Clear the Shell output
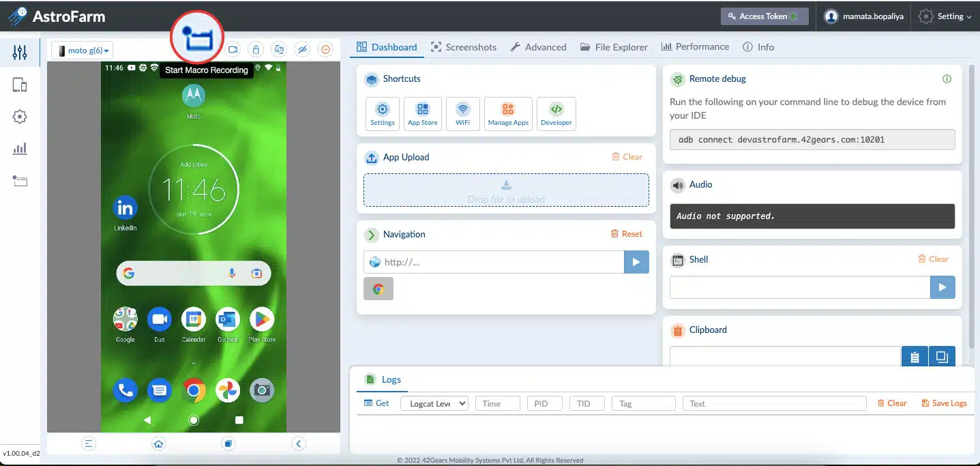The height and width of the screenshot is (466, 980). click(933, 259)
